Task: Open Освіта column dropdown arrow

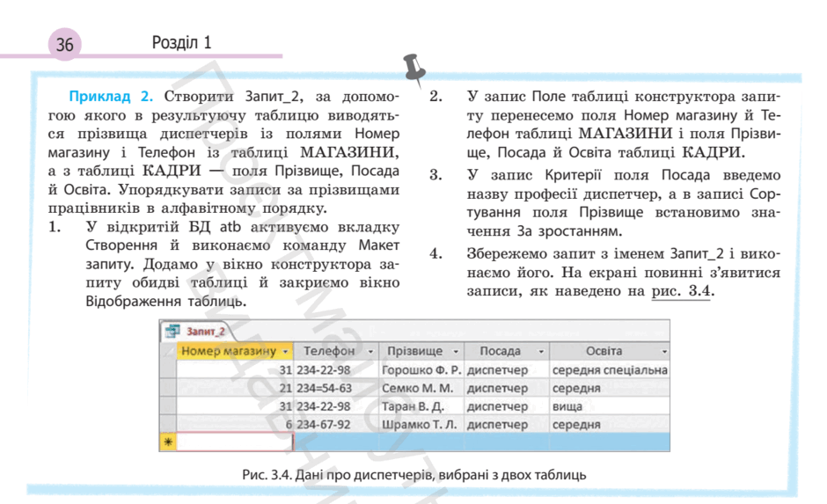Action: pyautogui.click(x=664, y=351)
